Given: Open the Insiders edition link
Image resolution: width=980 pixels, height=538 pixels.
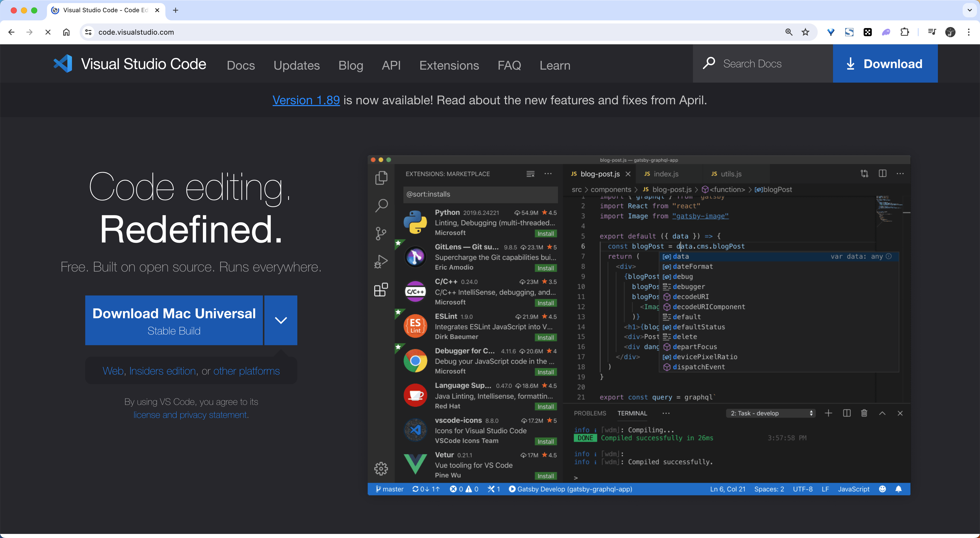Looking at the screenshot, I should [163, 371].
